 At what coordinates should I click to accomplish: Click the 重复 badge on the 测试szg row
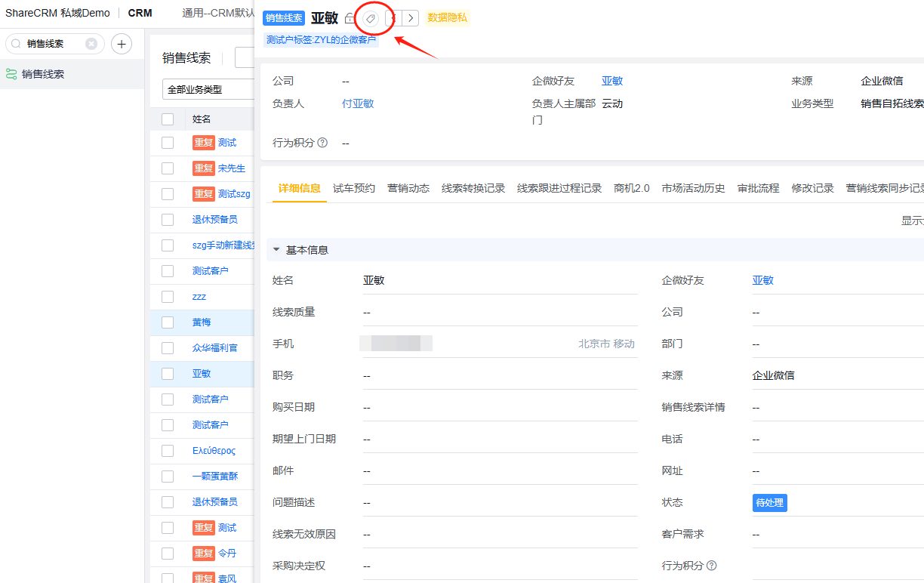[204, 194]
